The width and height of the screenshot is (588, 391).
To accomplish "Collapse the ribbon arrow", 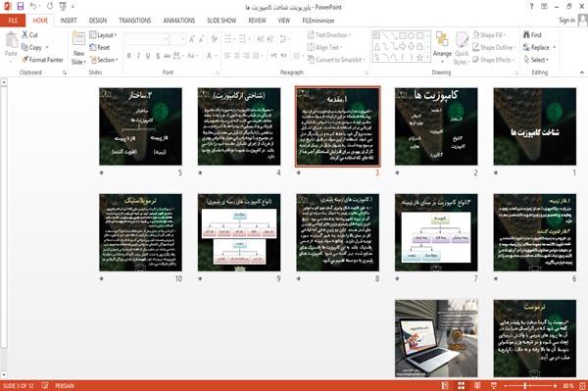I will [x=582, y=73].
